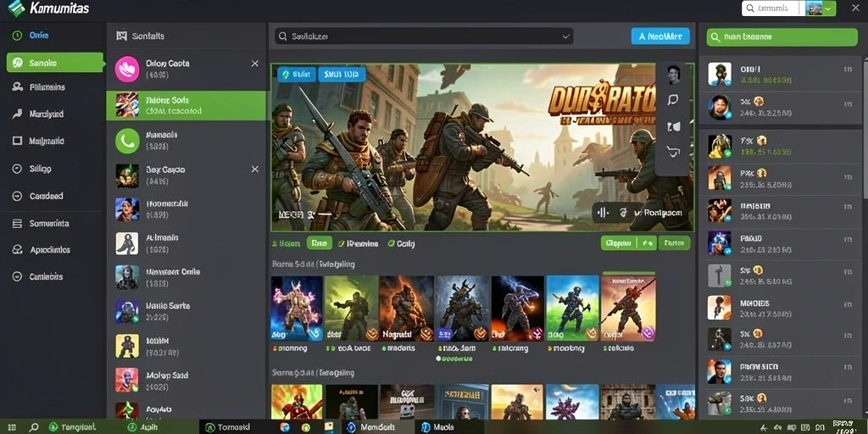This screenshot has height=434, width=868.
Task: Expand the center search bar dropdown chevron
Action: [565, 36]
